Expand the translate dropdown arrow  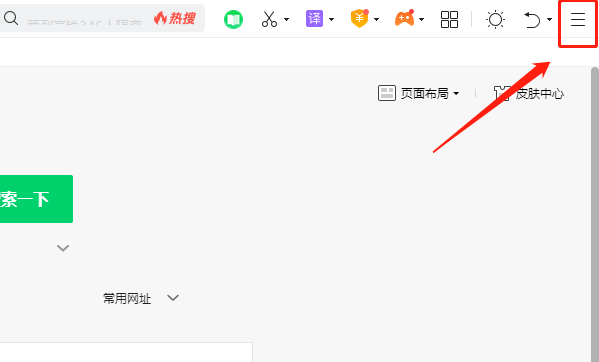pyautogui.click(x=331, y=19)
